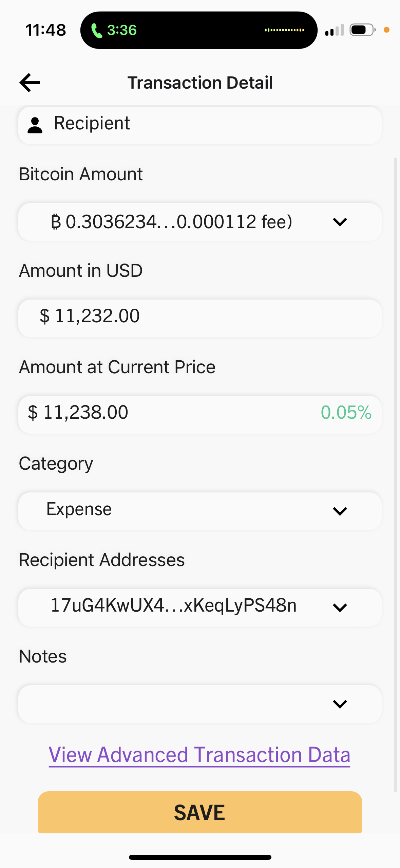Tap the 0.05% price change indicator
This screenshot has width=400, height=868.
346,413
